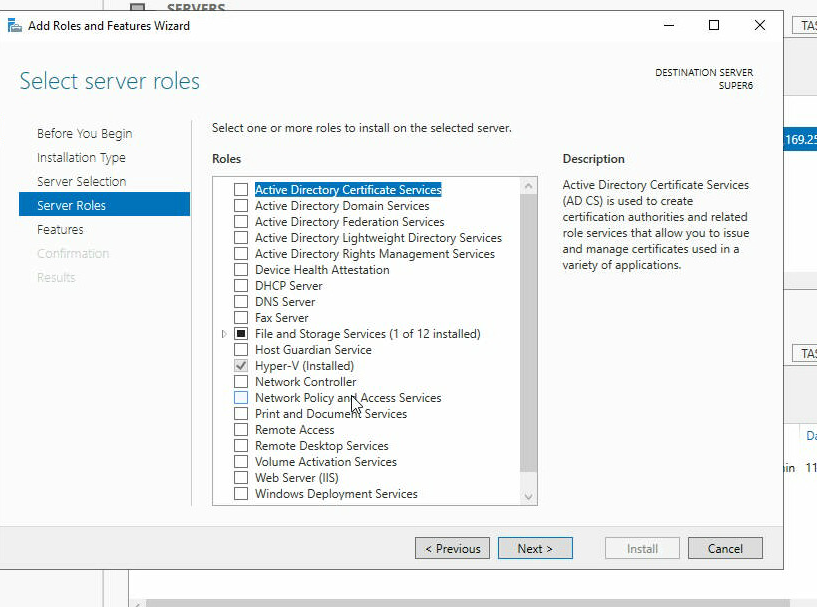
Task: Cancel the wizard
Action: [x=725, y=548]
